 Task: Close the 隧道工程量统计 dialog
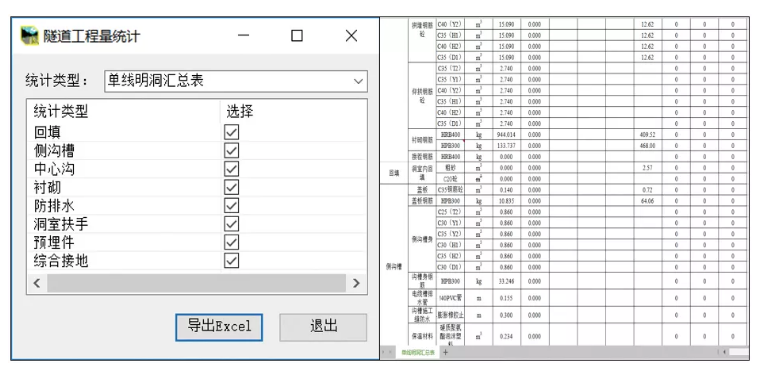point(351,35)
